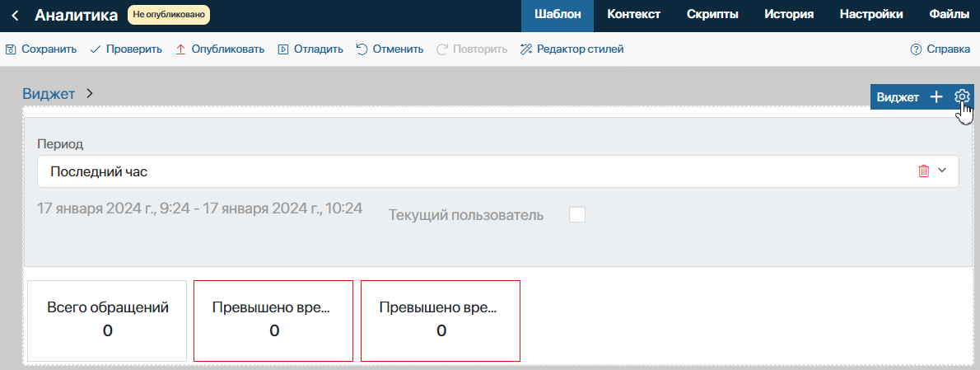Open the История tab

(x=789, y=16)
